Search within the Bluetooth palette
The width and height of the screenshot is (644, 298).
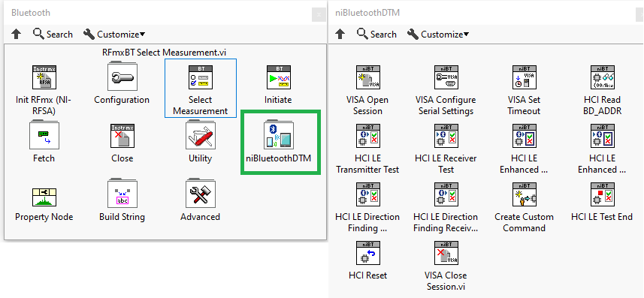click(53, 34)
